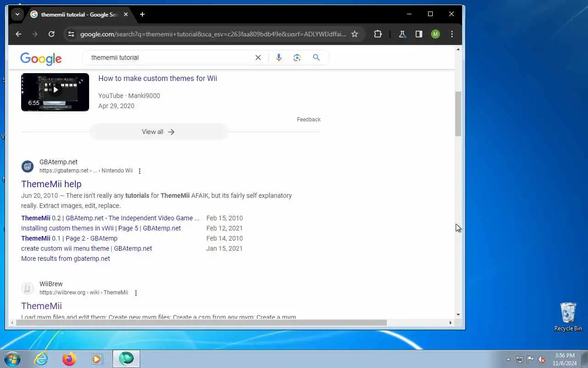This screenshot has height=368, width=588.
Task: Open ThemeMii 0.2 GBAtemp.net sublink
Action: (x=110, y=218)
